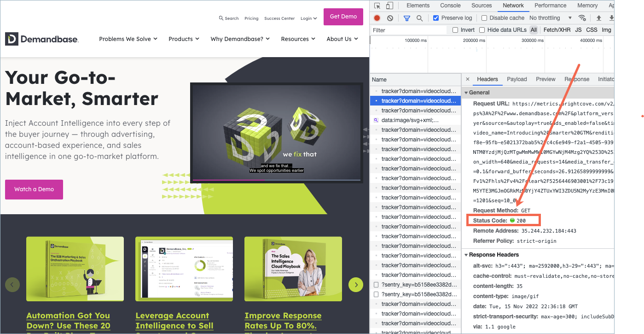Select the All filter type
This screenshot has height=334, width=644.
(534, 30)
